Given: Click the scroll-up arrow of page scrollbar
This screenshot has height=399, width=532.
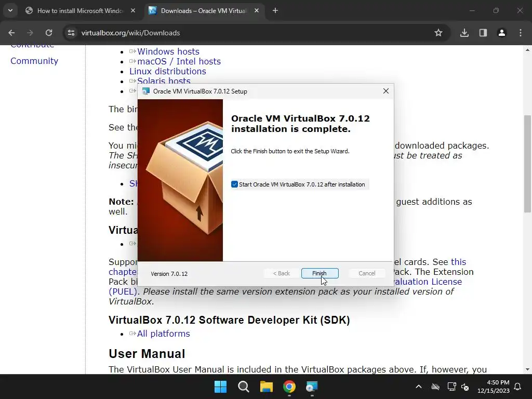Looking at the screenshot, I should point(527,50).
